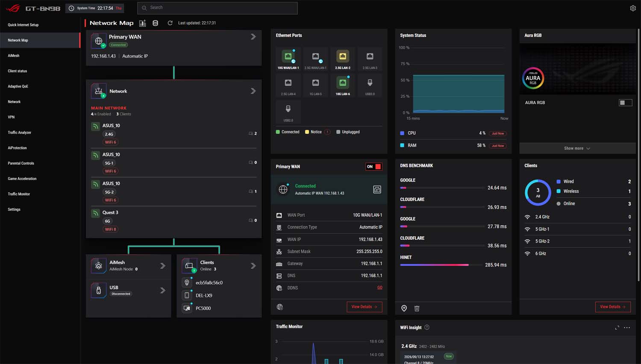This screenshot has height=364, width=641.
Task: Click the CPU blue legend swatch
Action: coord(402,133)
